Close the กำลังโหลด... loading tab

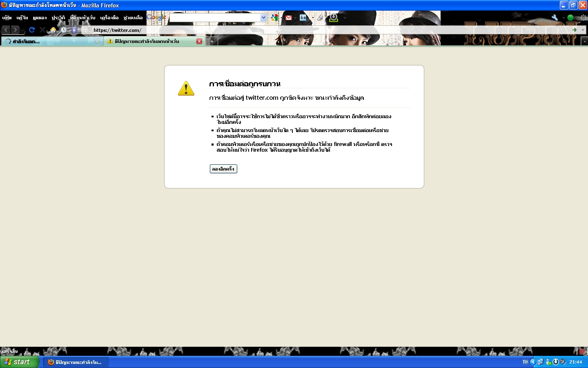tap(97, 41)
